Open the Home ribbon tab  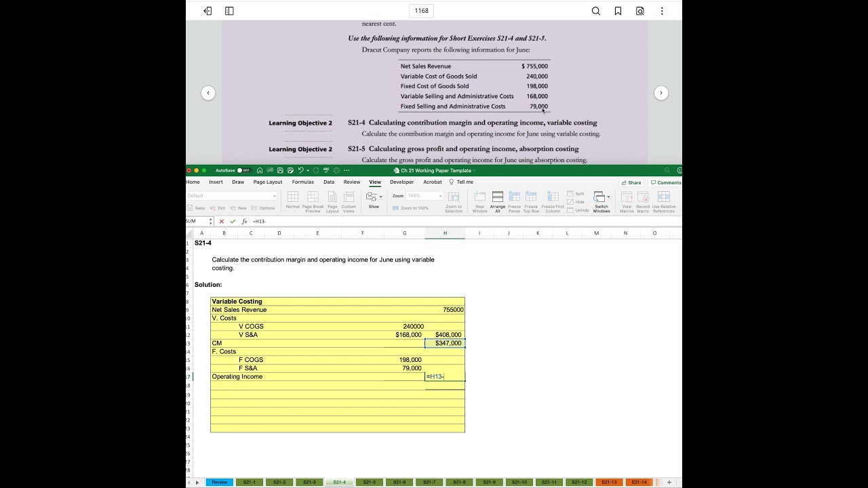click(x=193, y=182)
